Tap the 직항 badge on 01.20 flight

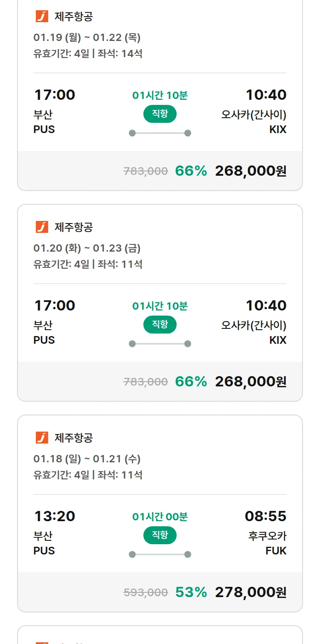point(160,325)
